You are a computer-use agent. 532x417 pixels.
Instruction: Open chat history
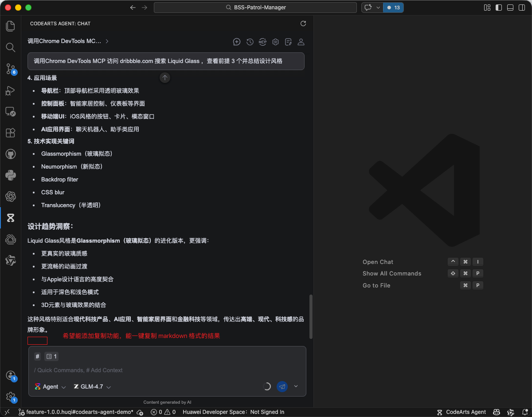click(x=250, y=42)
